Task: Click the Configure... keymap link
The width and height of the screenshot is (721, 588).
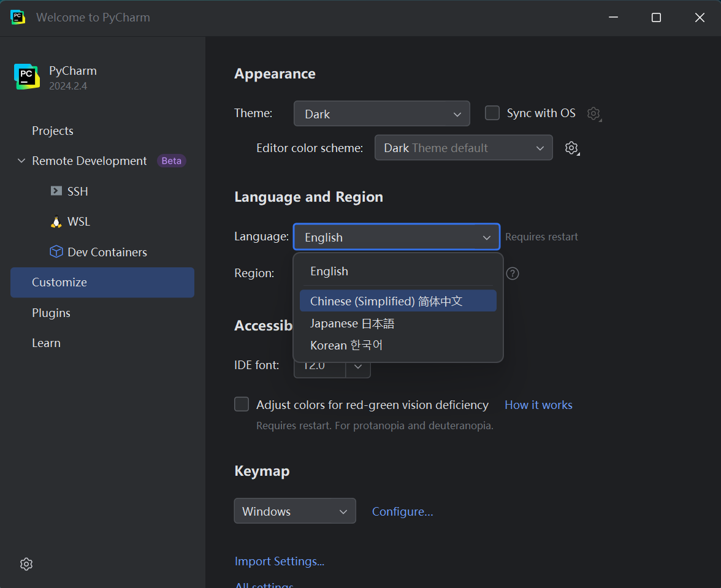Action: coord(402,511)
